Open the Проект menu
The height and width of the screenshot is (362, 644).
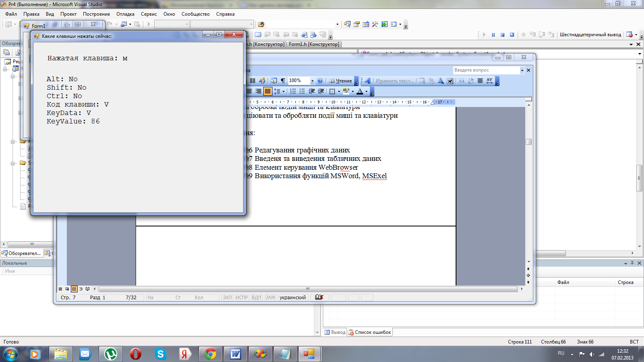(x=68, y=14)
